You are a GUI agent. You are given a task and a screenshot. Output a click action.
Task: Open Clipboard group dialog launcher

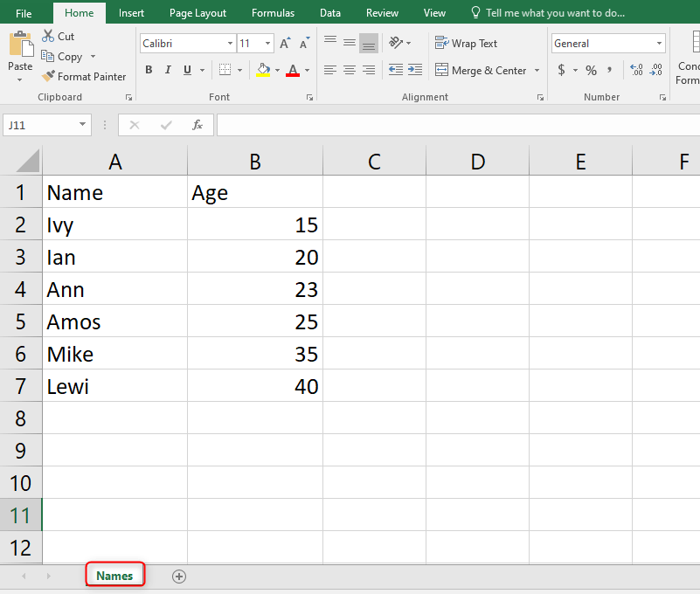[129, 97]
